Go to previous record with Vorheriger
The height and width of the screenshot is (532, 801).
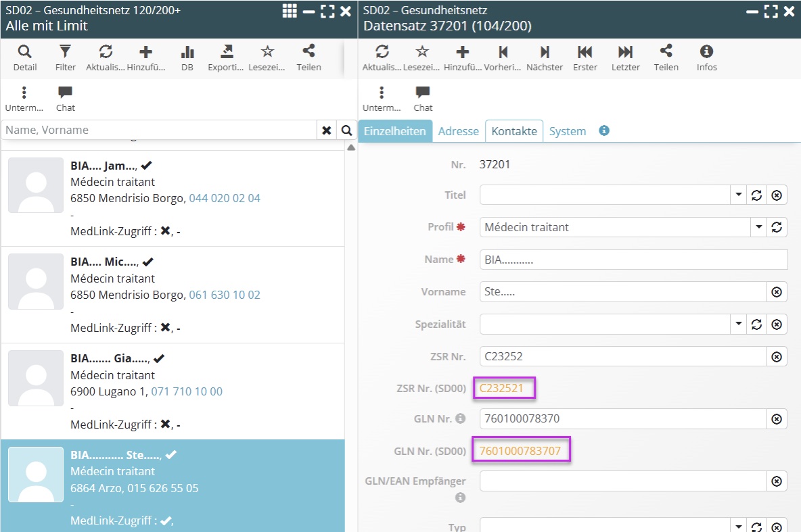click(x=503, y=58)
